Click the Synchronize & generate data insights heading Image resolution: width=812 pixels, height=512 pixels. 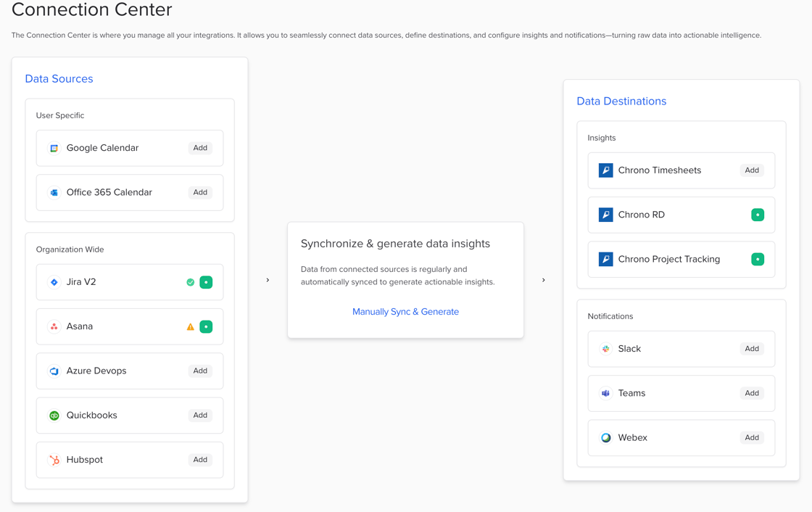tap(395, 244)
